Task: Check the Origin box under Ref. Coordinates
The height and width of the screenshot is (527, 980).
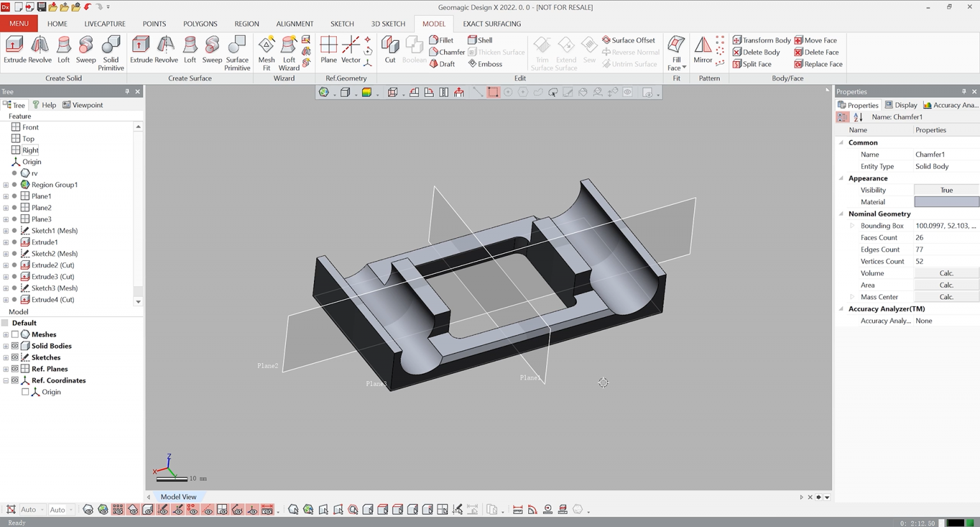Action: [x=26, y=391]
